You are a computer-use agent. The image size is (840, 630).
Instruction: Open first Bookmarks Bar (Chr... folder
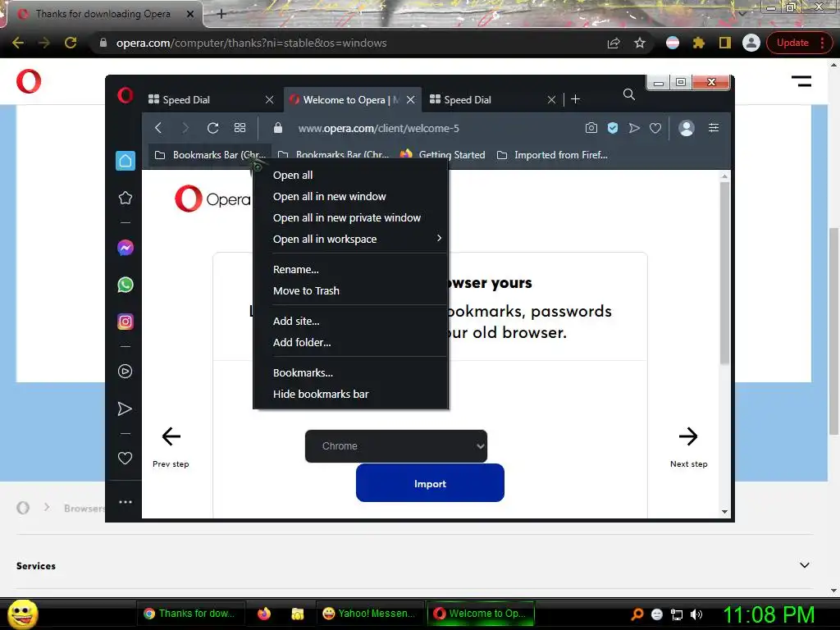[x=211, y=155]
